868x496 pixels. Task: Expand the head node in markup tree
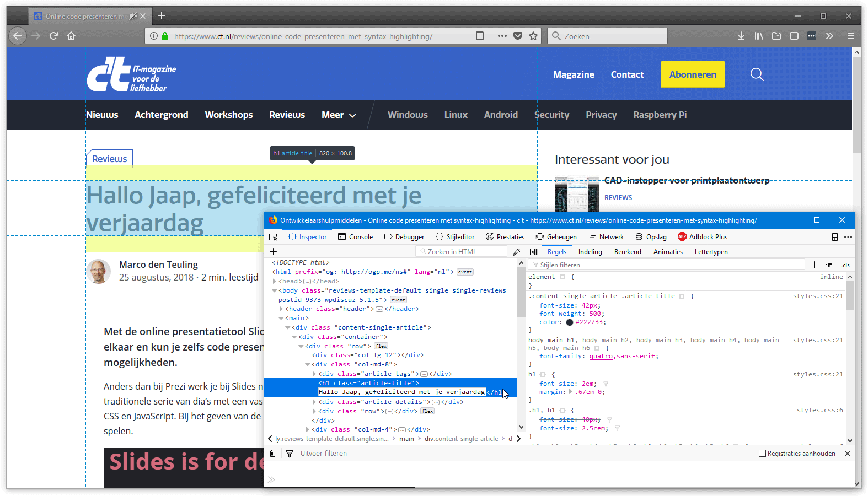point(275,281)
